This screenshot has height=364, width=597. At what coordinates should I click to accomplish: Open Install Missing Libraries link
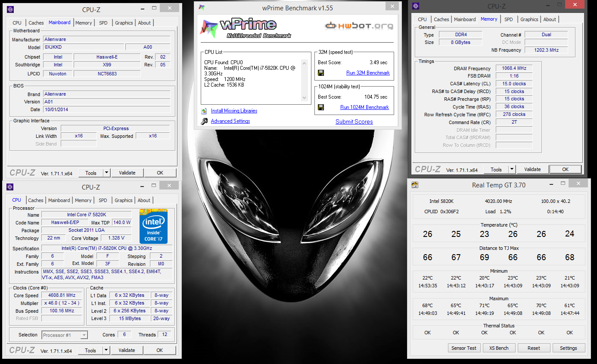(x=234, y=111)
